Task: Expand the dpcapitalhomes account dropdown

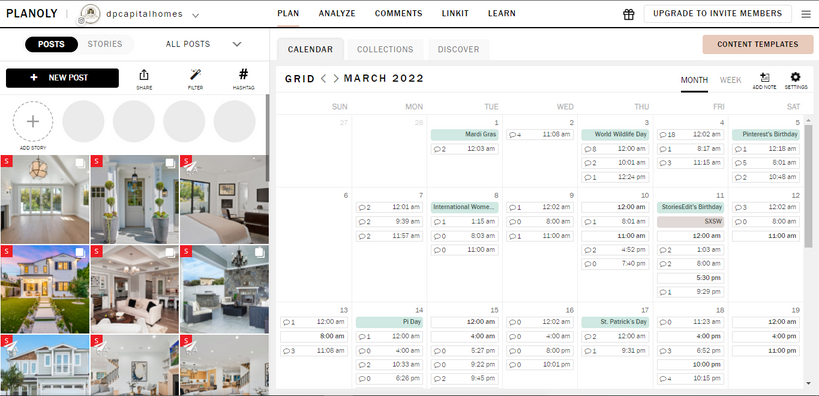Action: pyautogui.click(x=195, y=15)
